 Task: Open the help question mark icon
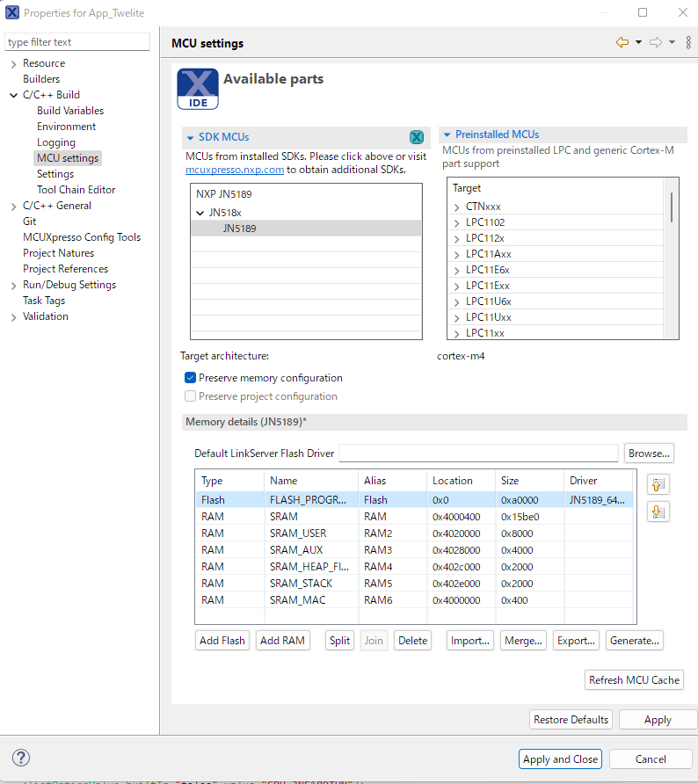pos(21,758)
